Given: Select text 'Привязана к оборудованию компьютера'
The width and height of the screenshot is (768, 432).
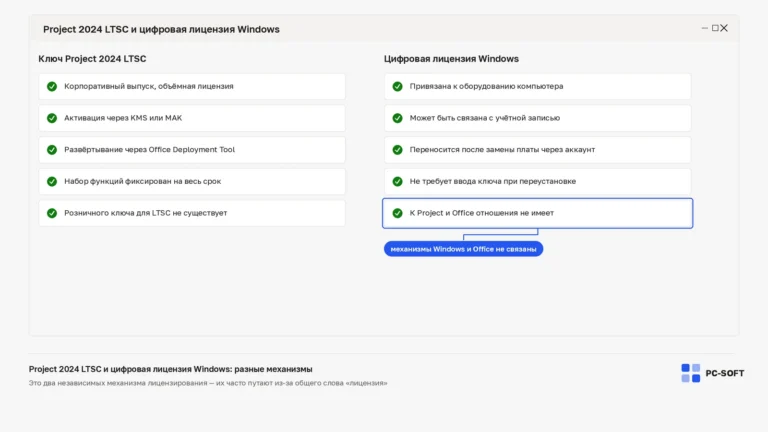Looking at the screenshot, I should tap(486, 86).
